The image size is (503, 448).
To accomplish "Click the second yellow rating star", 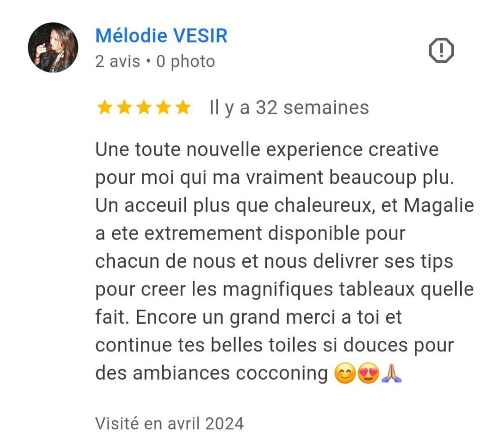I will pyautogui.click(x=124, y=107).
